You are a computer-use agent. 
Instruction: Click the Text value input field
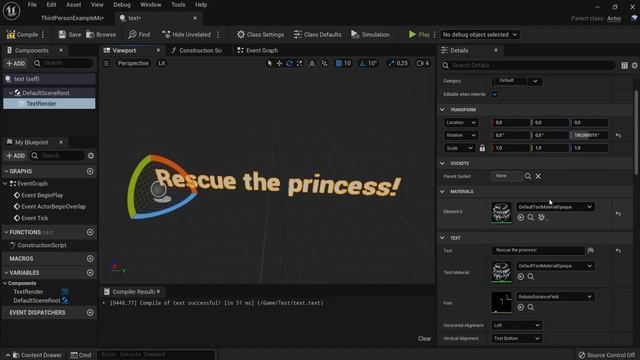pos(538,250)
